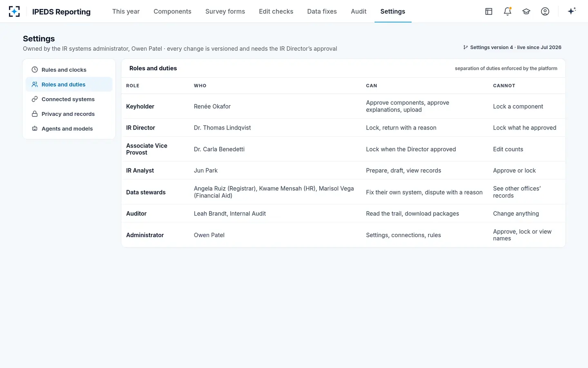Open Connected systems settings section
This screenshot has height=368, width=588.
[x=69, y=99]
